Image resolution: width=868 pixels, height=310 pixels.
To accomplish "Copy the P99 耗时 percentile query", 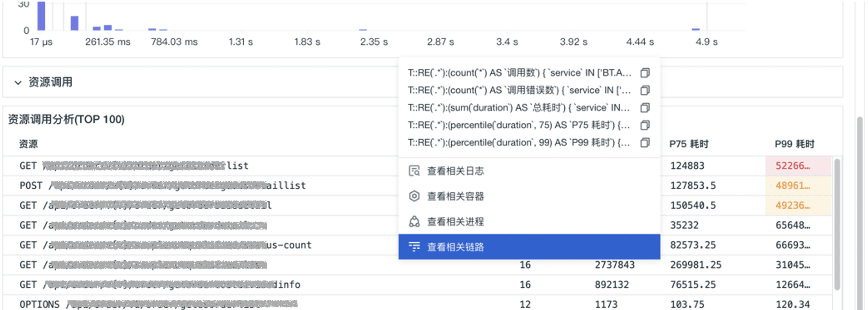I will click(645, 142).
